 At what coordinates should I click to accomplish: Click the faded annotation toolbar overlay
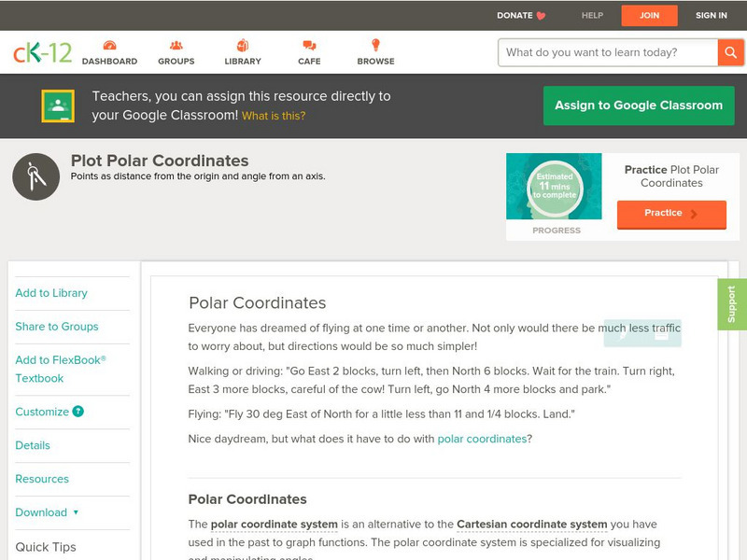(x=642, y=333)
